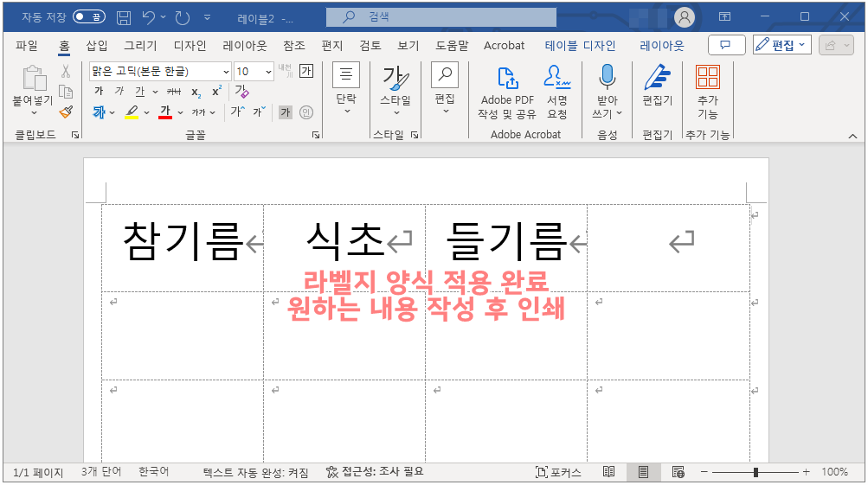Toggle subscript formatting

click(x=196, y=92)
